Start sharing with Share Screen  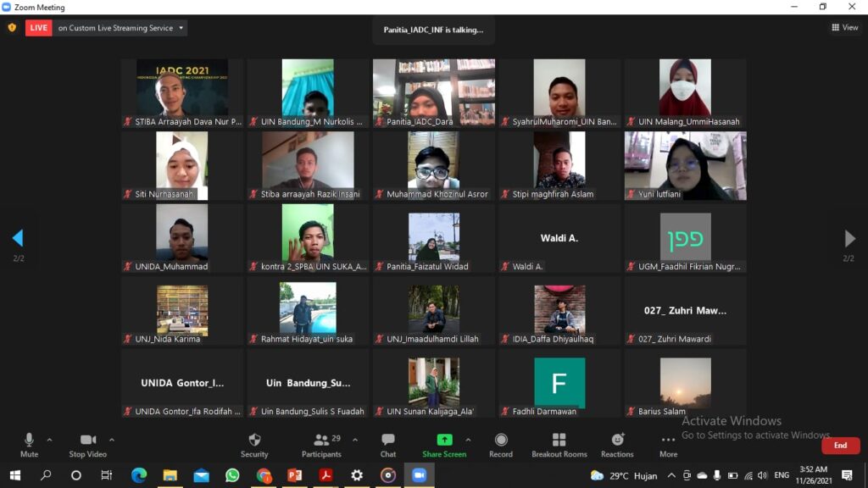pos(444,445)
